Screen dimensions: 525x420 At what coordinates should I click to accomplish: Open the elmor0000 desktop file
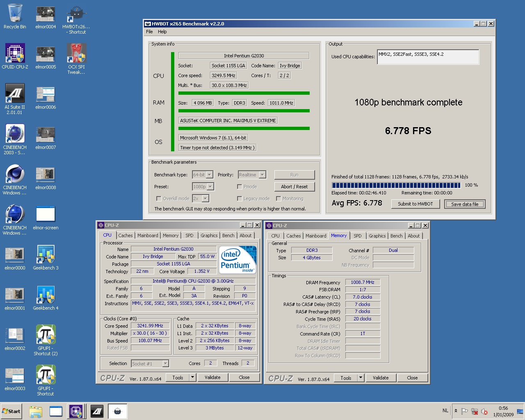pos(15,258)
